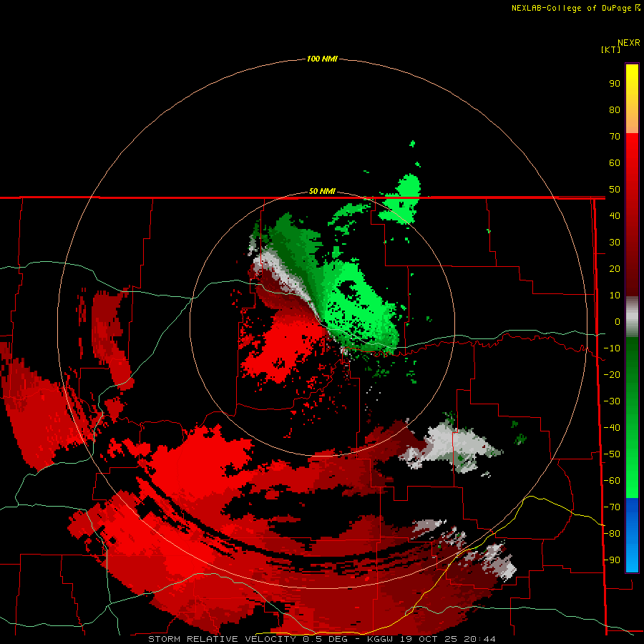Viewport: 644px width, 644px height.
Task: Click the 100 NMI range ring label
Action: 322,59
